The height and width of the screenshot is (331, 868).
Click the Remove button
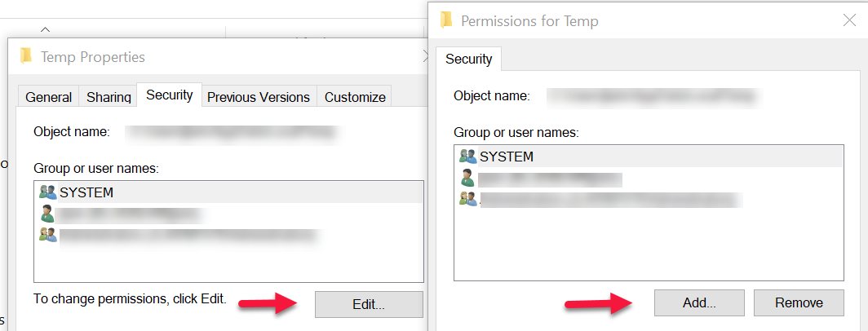coord(799,302)
